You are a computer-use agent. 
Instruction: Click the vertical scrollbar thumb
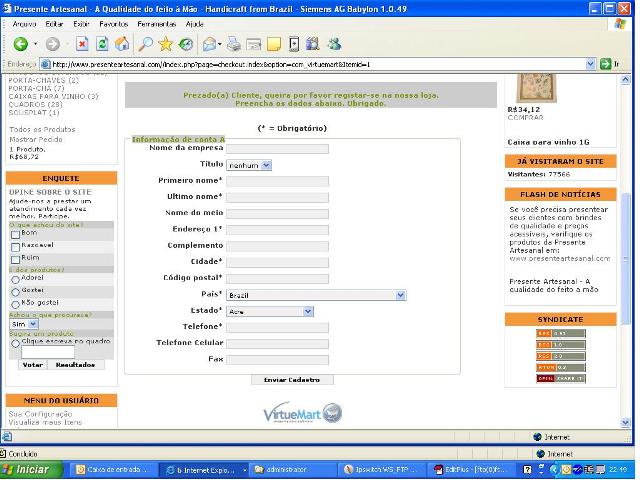(x=625, y=259)
